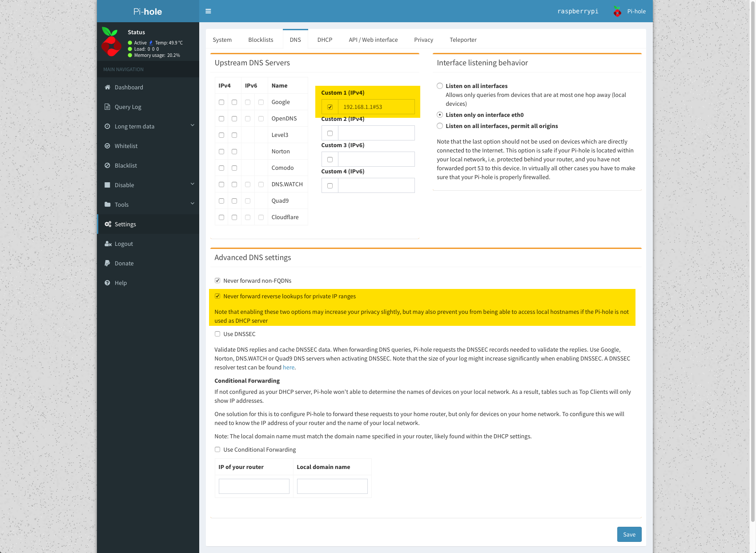
Task: Click the Logout user icon
Action: point(108,244)
